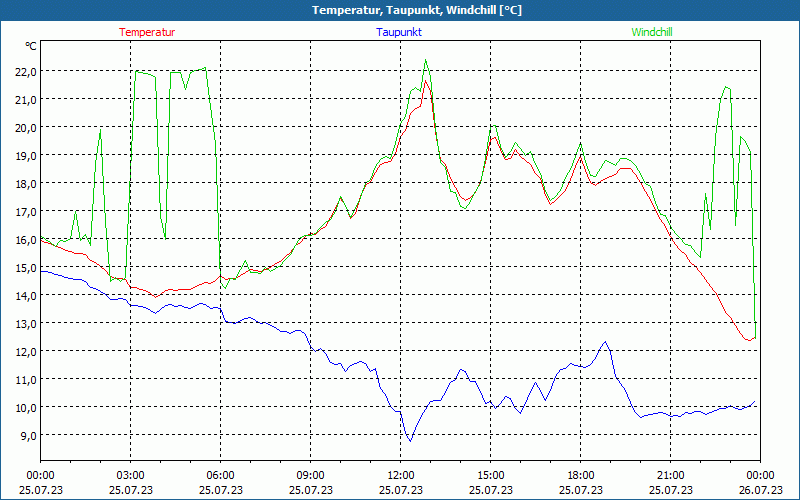This screenshot has width=800, height=500.
Task: Click the lowest point of the blue Taupunkt curve
Action: pyautogui.click(x=409, y=440)
